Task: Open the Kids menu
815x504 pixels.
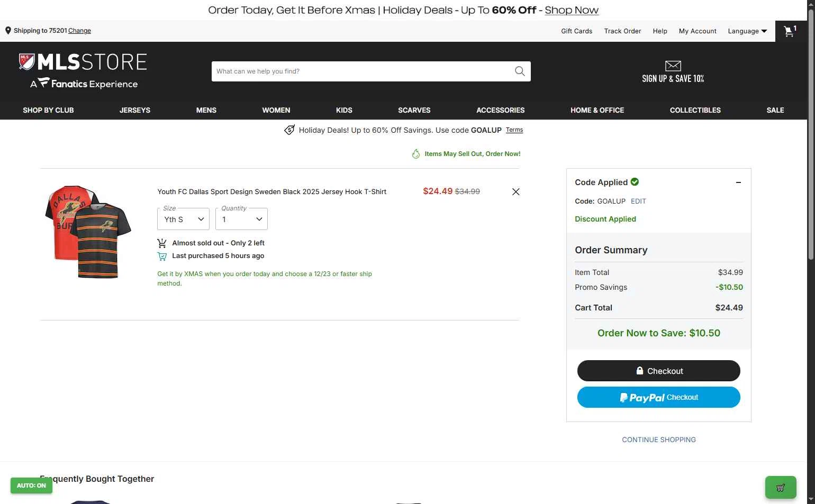Action: (344, 110)
